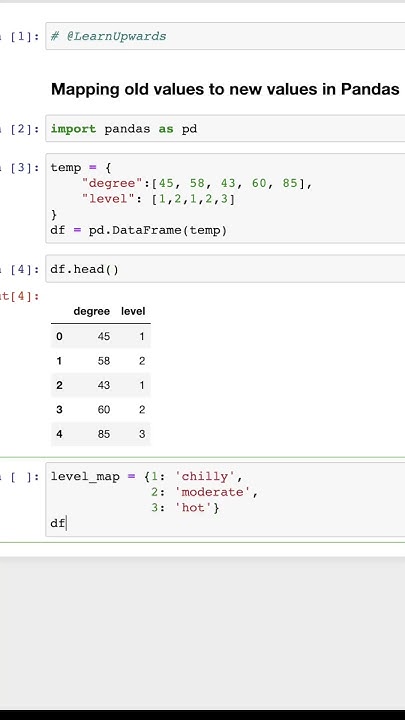
Task: Click degree value 58 in the table
Action: 104,361
